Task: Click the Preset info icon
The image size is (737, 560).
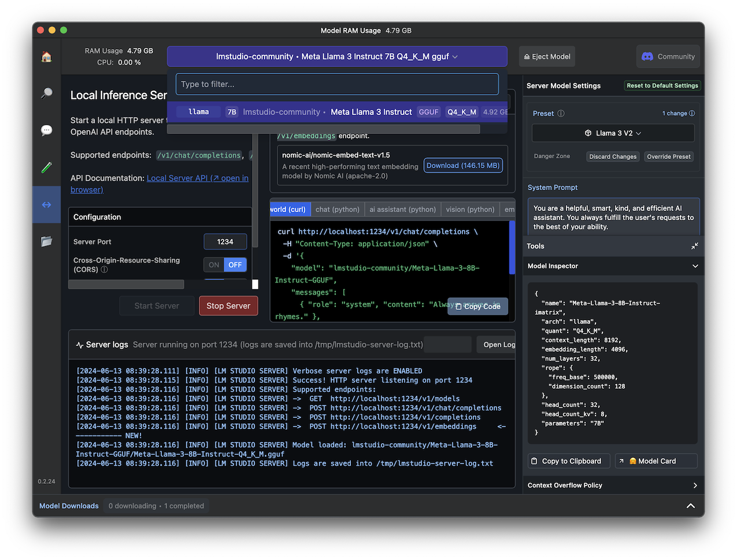Action: (561, 114)
